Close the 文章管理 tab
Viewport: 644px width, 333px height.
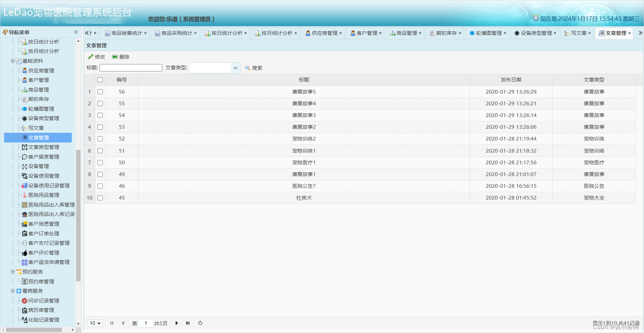pos(630,33)
